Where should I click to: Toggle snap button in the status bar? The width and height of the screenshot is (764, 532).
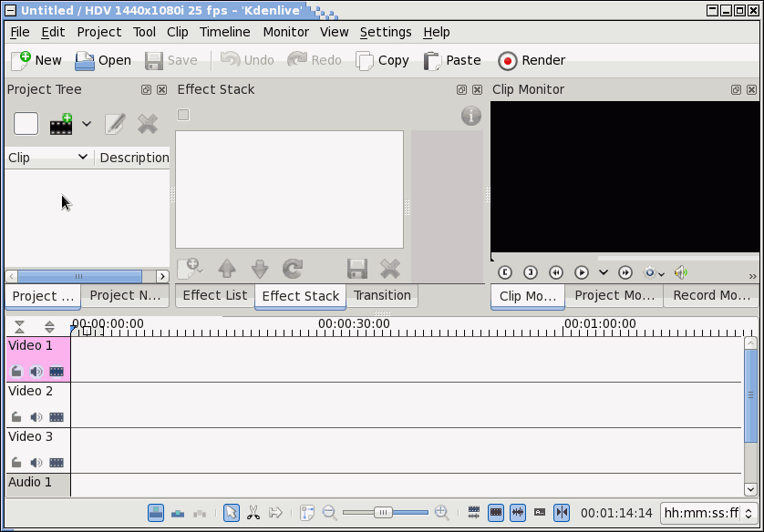[562, 513]
